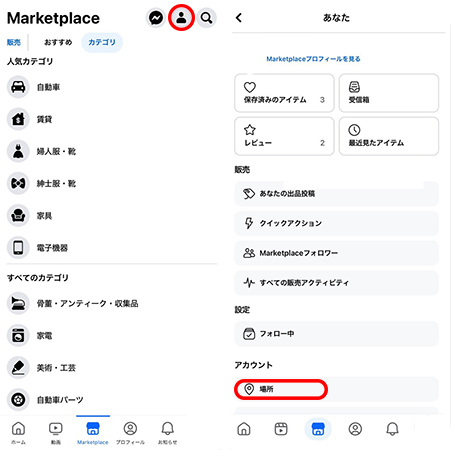Tap the search magnifier icon

[206, 18]
